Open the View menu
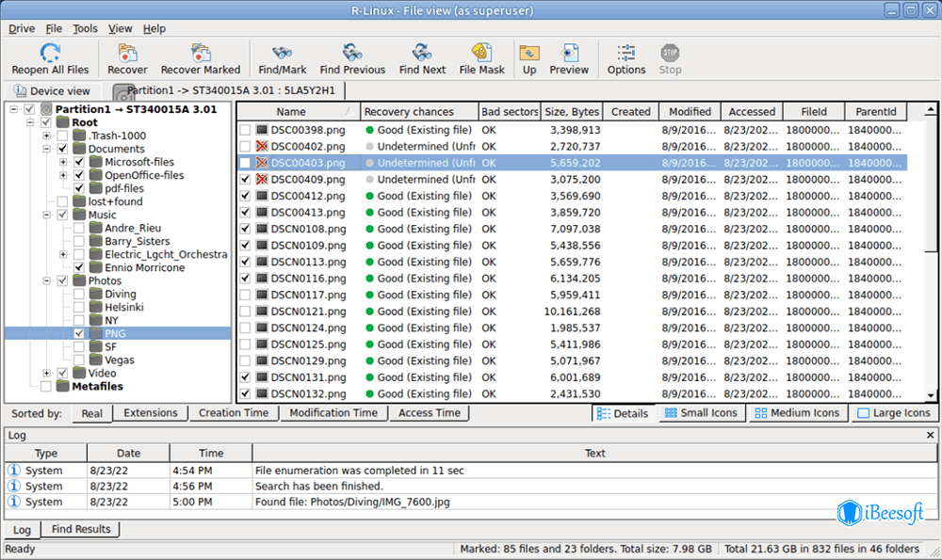The image size is (942, 560). tap(121, 28)
